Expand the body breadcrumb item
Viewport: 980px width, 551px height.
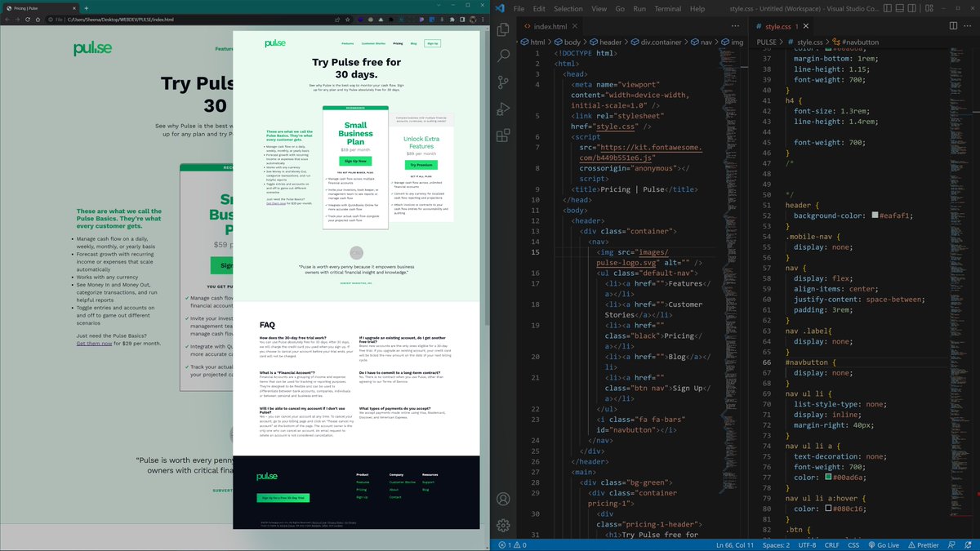tap(568, 42)
